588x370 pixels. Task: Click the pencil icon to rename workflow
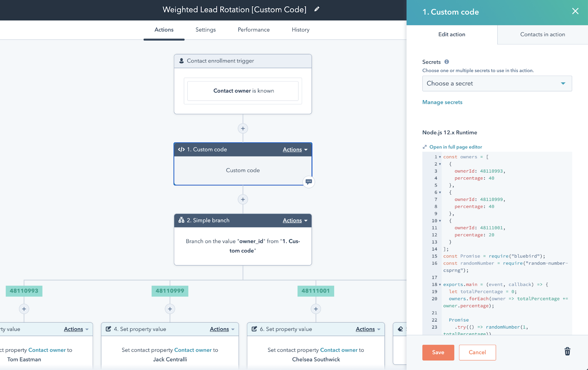317,9
